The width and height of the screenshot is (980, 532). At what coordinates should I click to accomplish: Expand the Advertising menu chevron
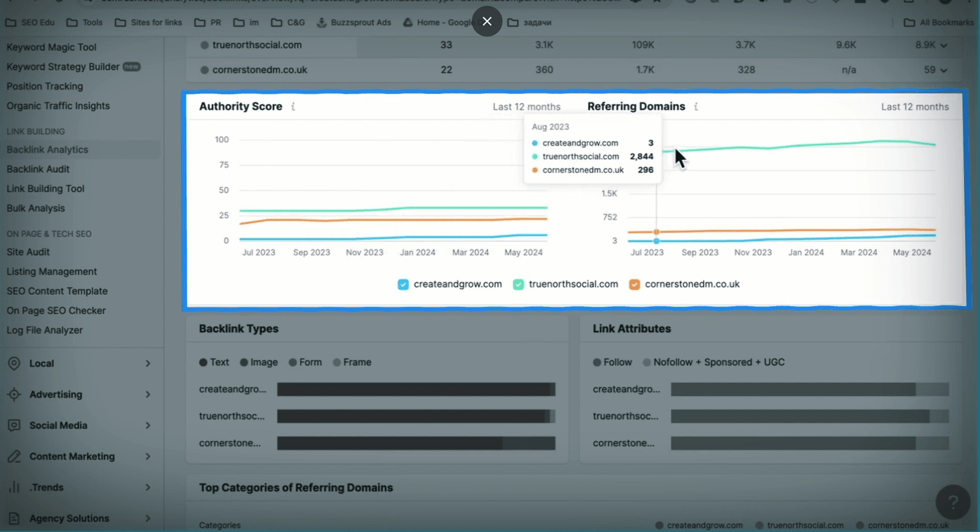click(x=148, y=395)
